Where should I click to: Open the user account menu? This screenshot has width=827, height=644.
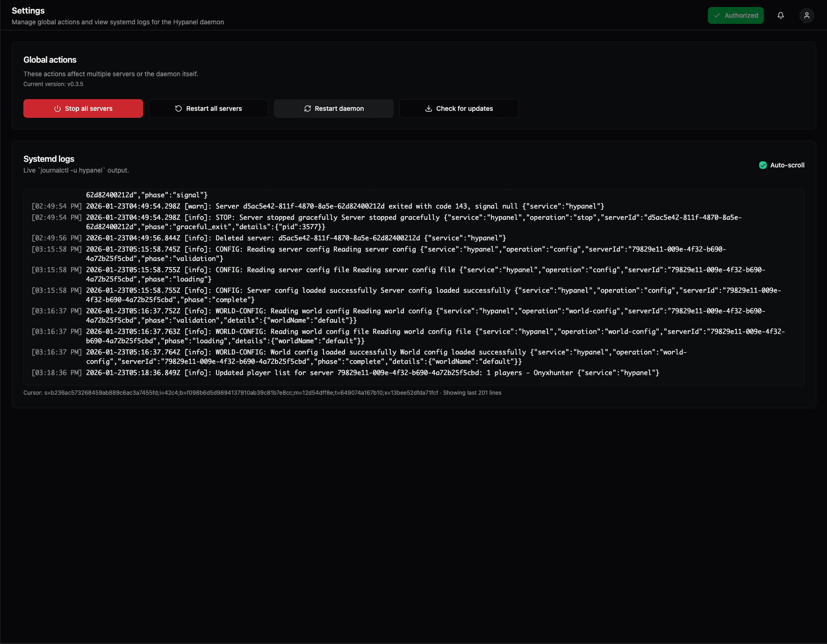[807, 15]
